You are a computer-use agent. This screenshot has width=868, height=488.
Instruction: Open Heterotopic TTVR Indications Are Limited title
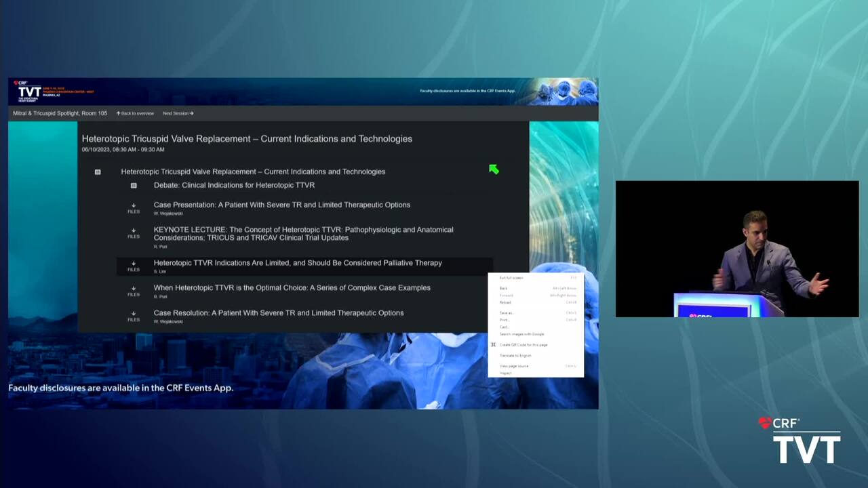coord(298,263)
